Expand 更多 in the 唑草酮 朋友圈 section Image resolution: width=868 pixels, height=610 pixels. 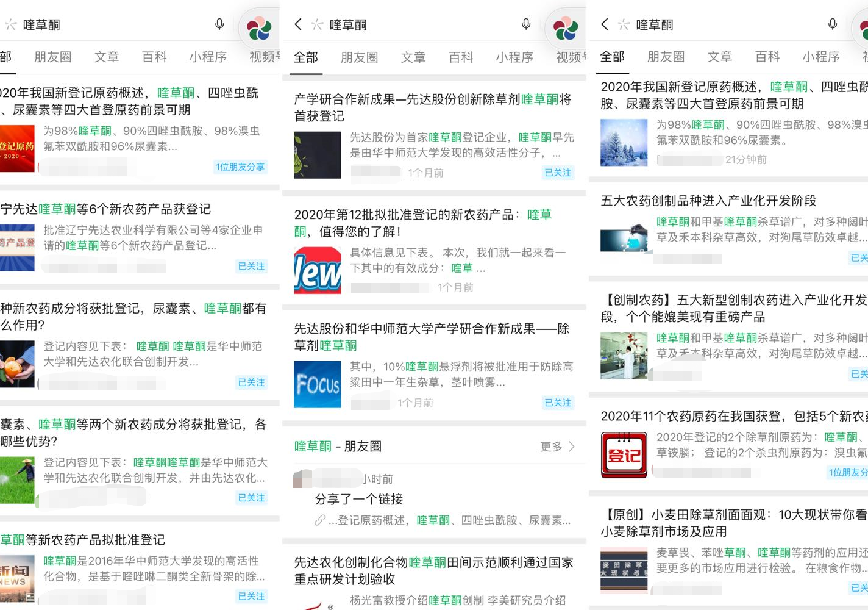point(557,447)
